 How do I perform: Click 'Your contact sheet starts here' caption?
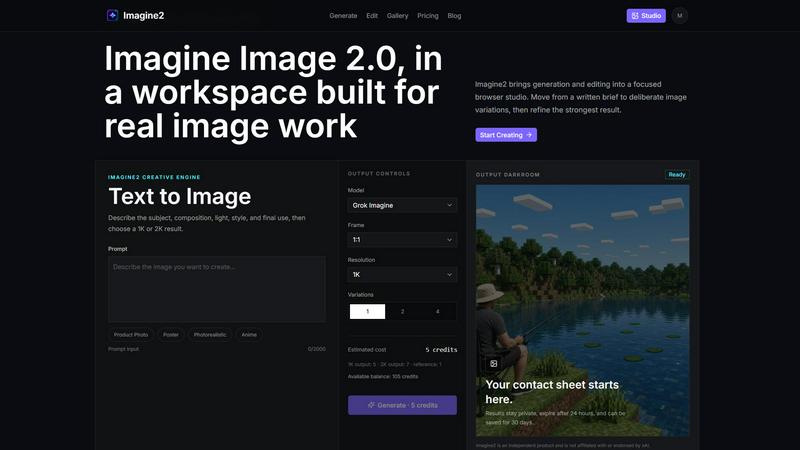click(x=552, y=392)
